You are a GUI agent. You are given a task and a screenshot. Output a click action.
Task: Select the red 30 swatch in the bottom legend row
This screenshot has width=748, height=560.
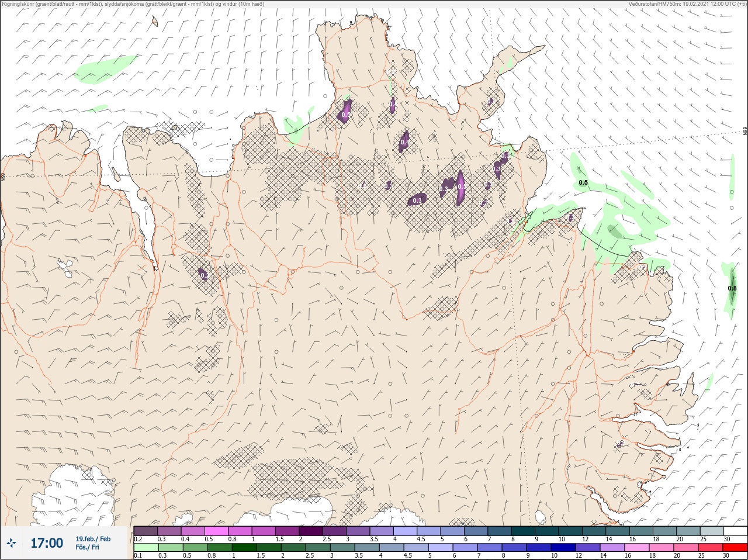point(736,548)
